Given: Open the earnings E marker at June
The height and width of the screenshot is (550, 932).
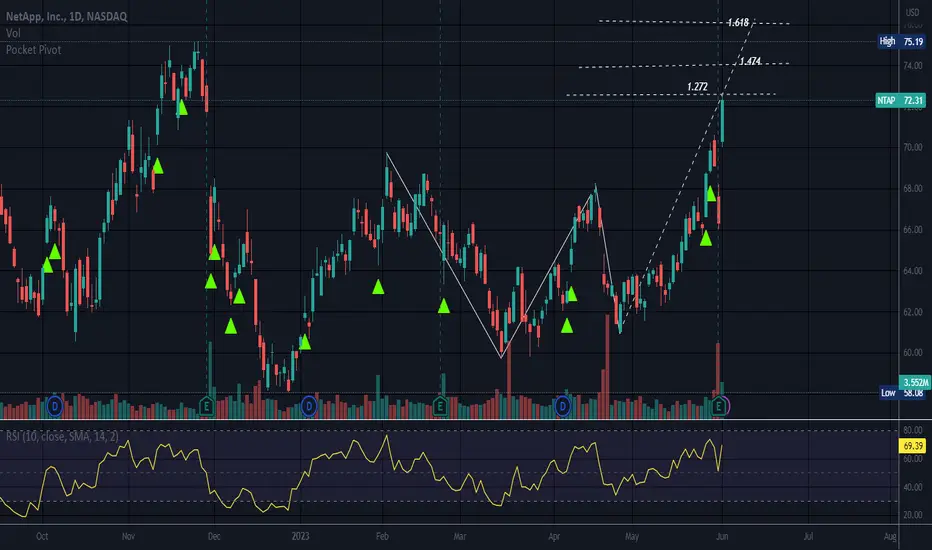Looking at the screenshot, I should click(719, 407).
